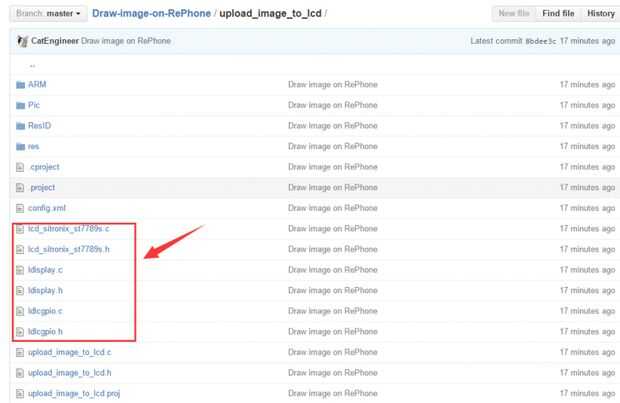
Task: Open the Draw-image-on-RePhone repository link
Action: pyautogui.click(x=151, y=13)
